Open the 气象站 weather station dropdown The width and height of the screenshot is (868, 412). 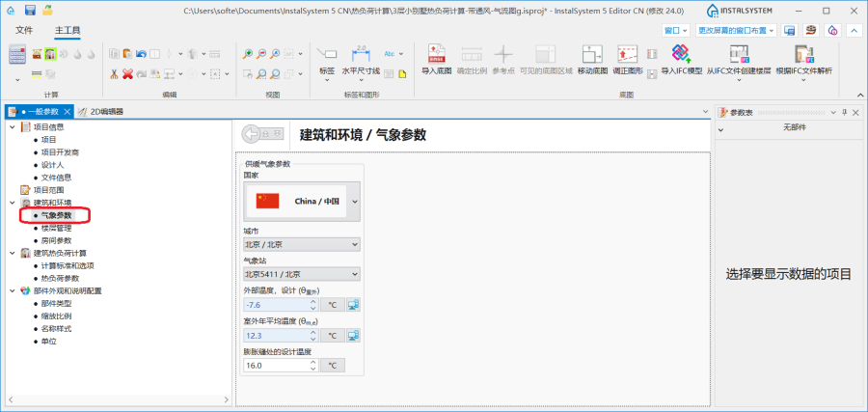pyautogui.click(x=354, y=275)
